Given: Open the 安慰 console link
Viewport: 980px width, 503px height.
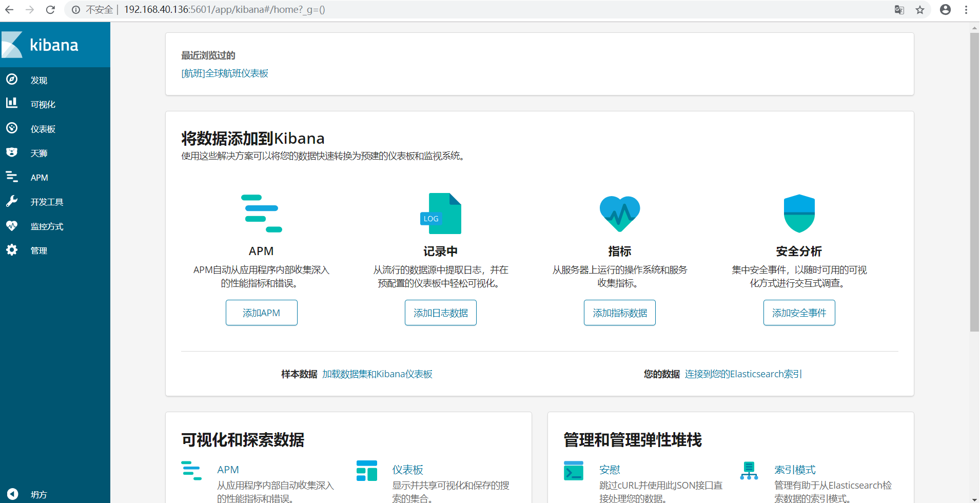Looking at the screenshot, I should coord(610,470).
